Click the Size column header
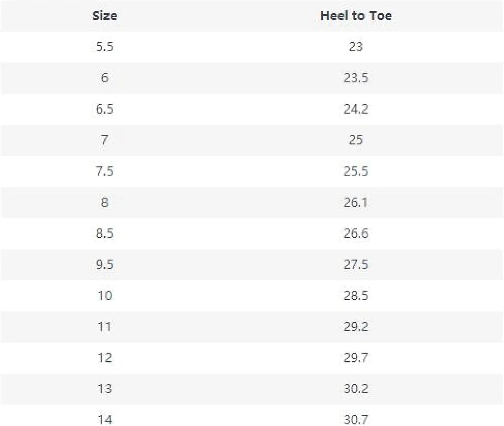 tap(104, 16)
